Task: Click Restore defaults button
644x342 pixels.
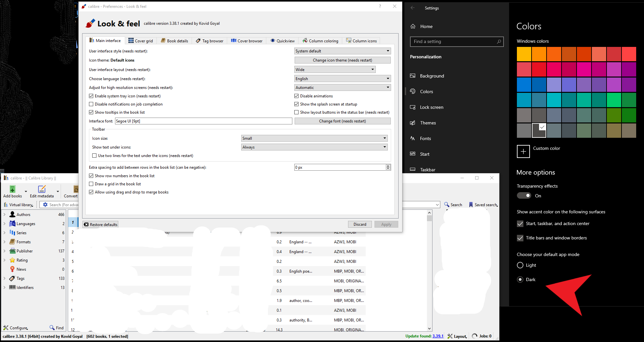Action: 100,224
